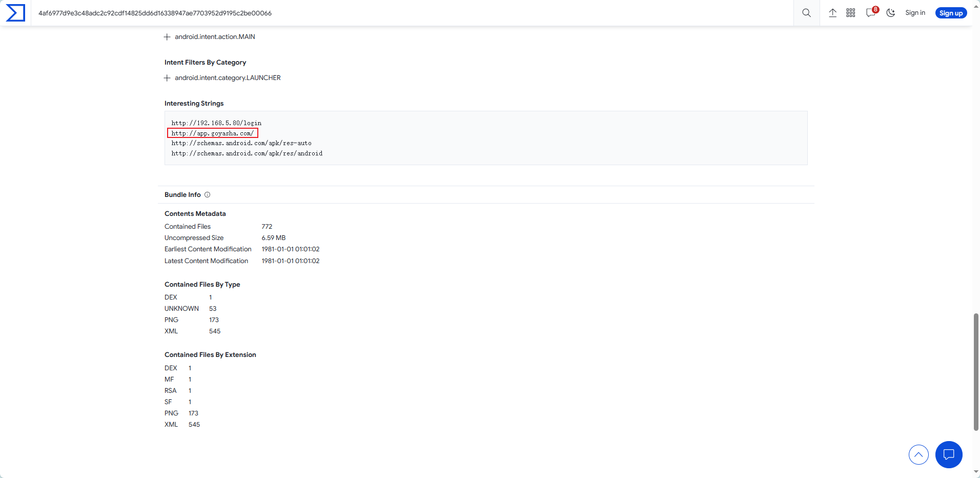Click the highlighted http://app.goyasha.com/ string
This screenshot has height=478, width=980.
tap(212, 133)
